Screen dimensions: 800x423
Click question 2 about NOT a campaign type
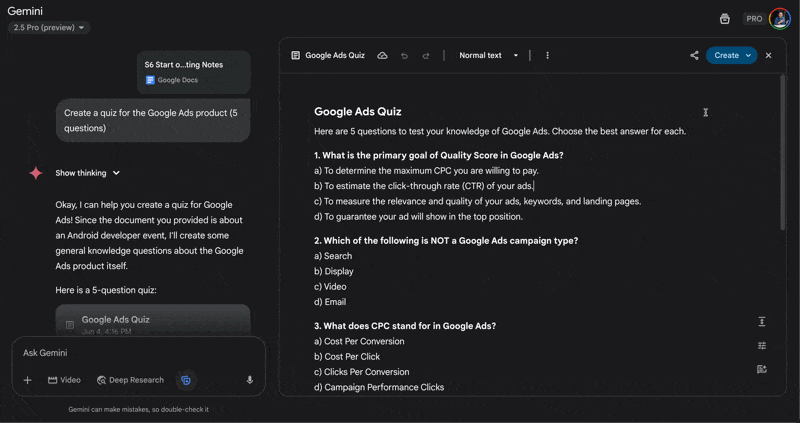pos(446,241)
